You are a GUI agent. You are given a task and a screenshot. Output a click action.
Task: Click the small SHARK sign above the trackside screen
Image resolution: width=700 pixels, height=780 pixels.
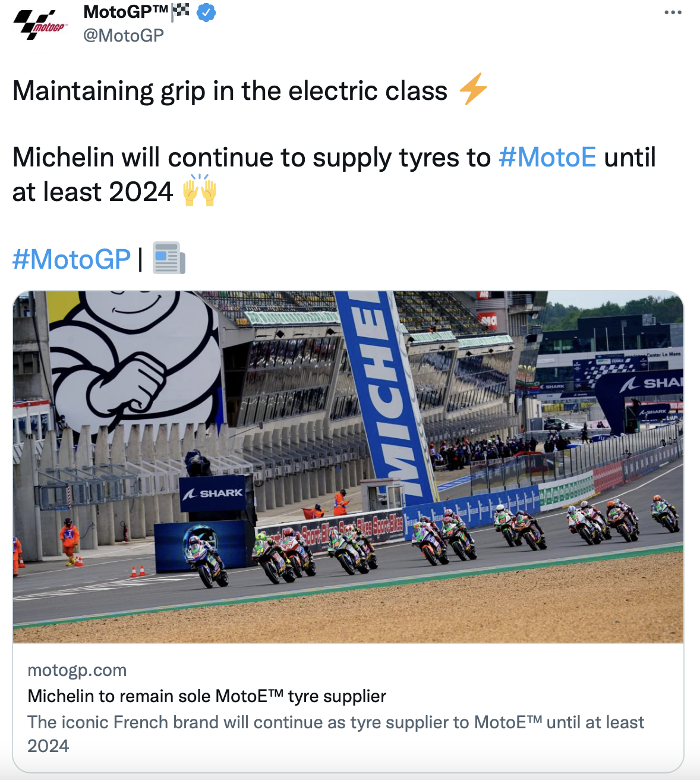[x=213, y=493]
